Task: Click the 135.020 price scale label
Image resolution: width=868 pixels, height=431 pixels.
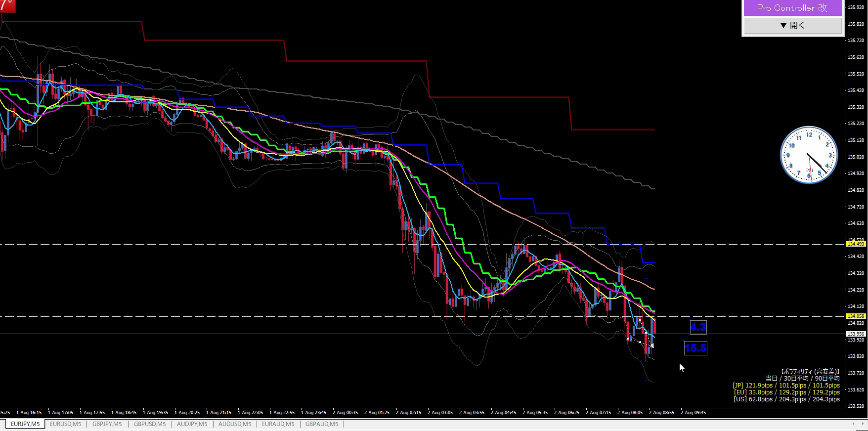Action: tap(856, 157)
